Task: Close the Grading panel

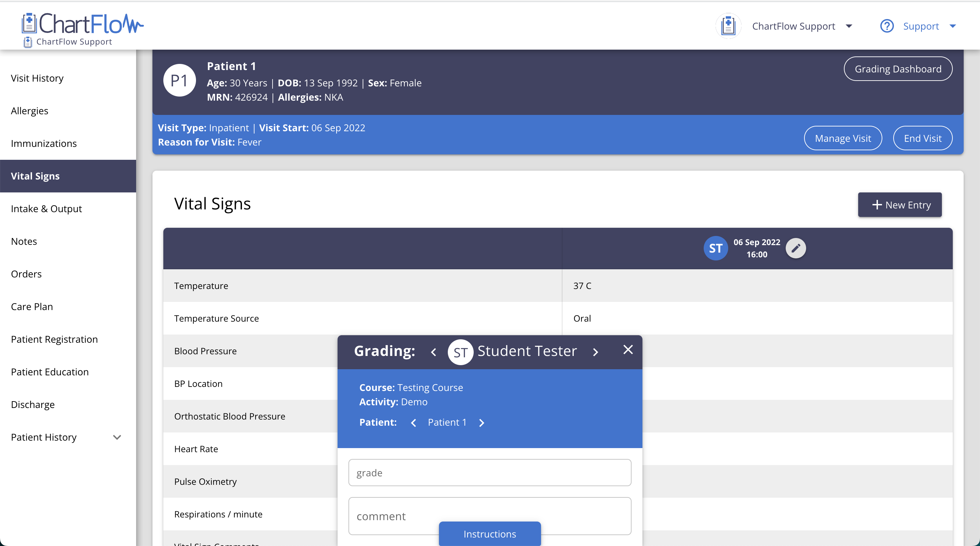Action: pos(628,349)
